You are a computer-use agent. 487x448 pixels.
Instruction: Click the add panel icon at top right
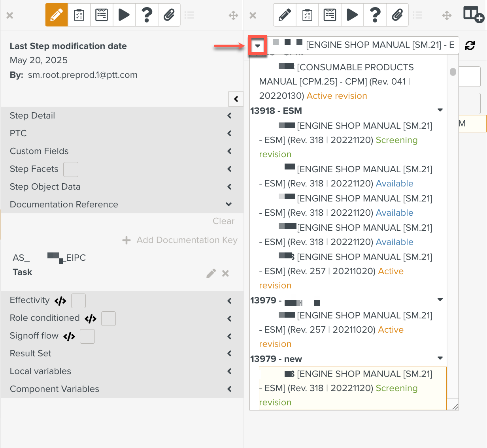click(x=473, y=15)
